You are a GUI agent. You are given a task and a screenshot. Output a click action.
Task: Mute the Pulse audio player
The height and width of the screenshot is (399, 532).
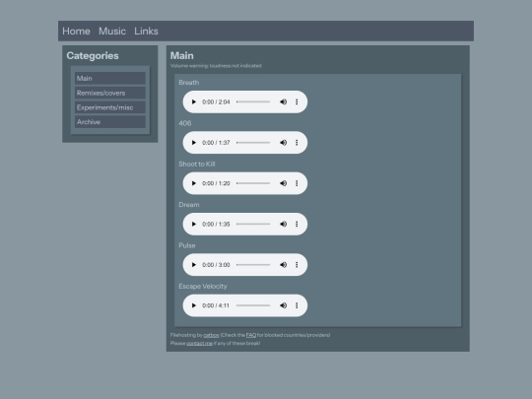click(283, 265)
